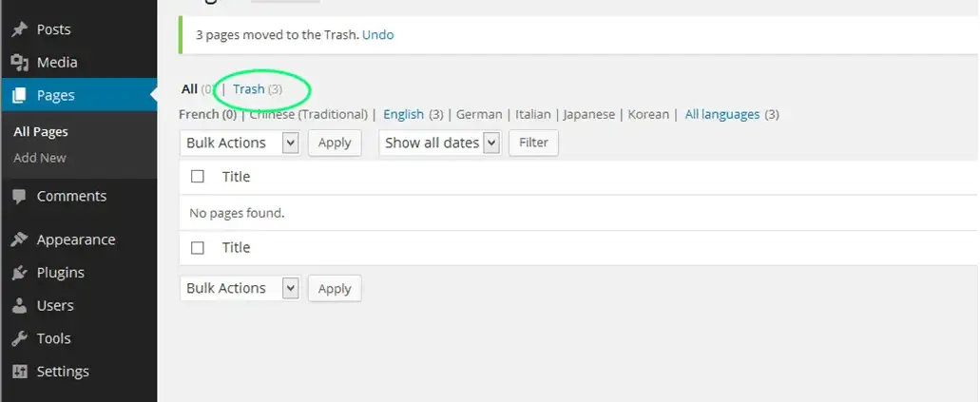
Task: Click the Appearance paintbrush icon
Action: click(19, 239)
